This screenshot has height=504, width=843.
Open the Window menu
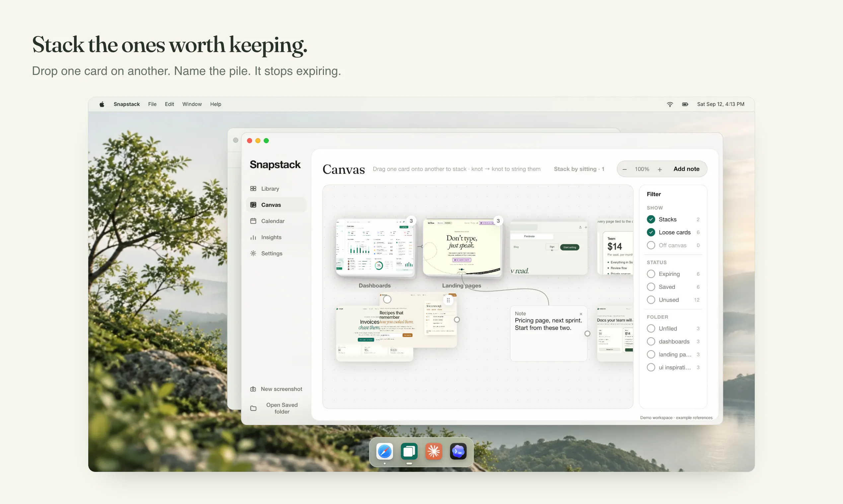click(x=192, y=104)
